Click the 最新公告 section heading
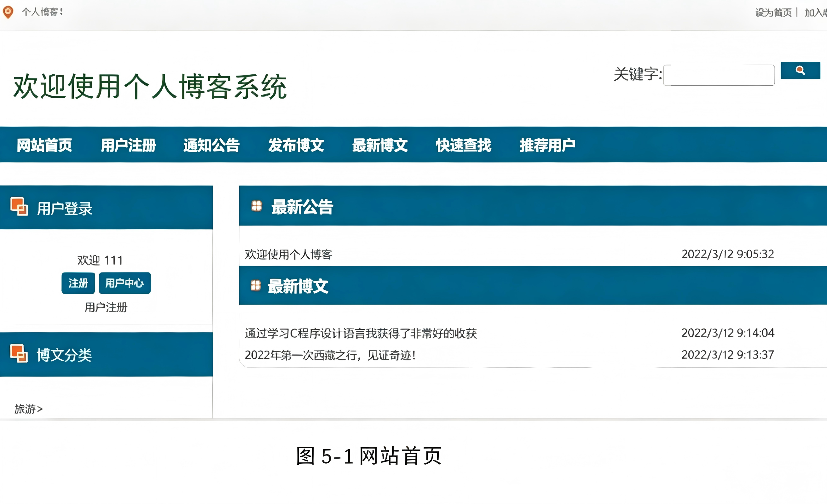827x504 pixels. 302,207
